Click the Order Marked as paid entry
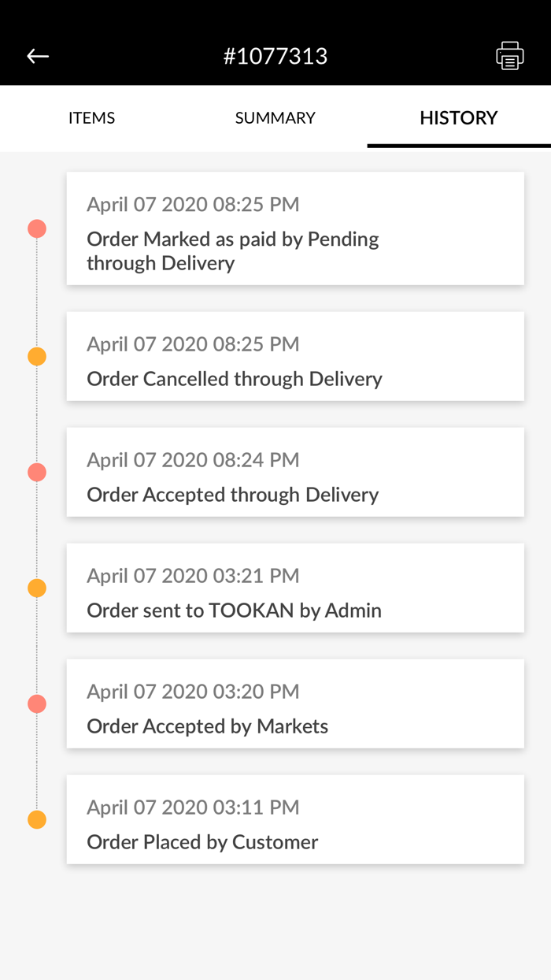The width and height of the screenshot is (551, 980). [x=295, y=228]
